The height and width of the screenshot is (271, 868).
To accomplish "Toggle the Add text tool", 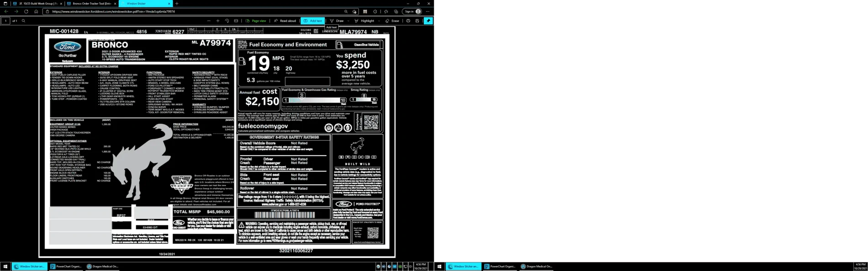I will [x=313, y=21].
